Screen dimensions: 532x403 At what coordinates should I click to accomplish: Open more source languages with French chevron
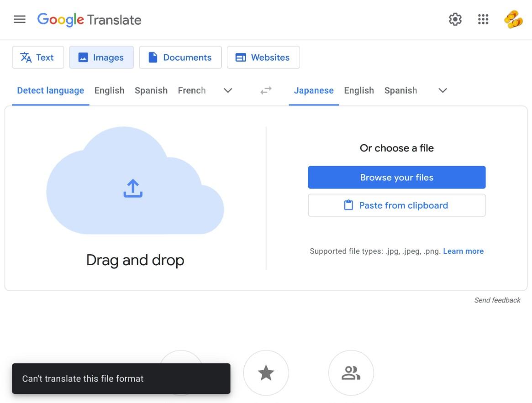[x=227, y=90]
